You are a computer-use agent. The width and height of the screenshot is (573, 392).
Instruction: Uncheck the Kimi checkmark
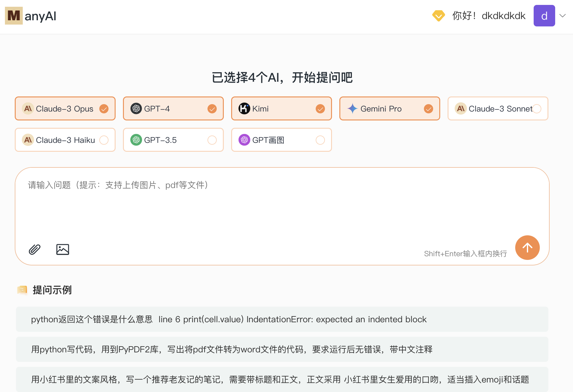pyautogui.click(x=320, y=109)
